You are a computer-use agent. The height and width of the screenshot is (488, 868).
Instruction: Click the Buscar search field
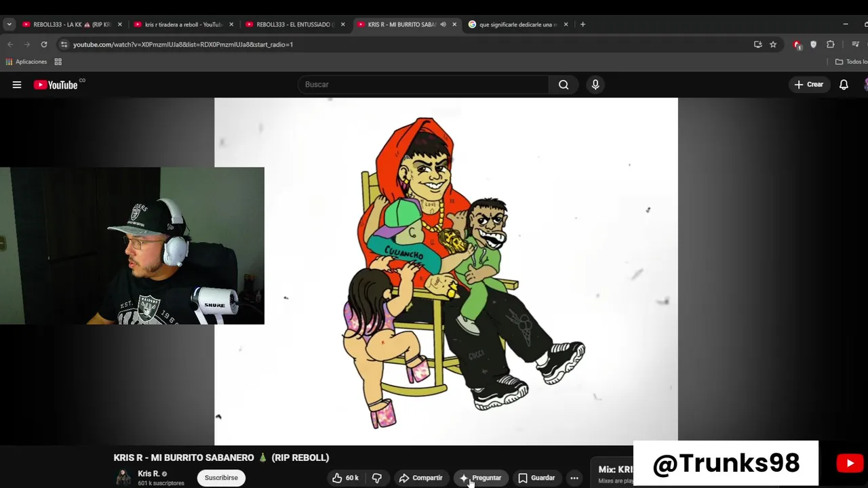pos(424,85)
